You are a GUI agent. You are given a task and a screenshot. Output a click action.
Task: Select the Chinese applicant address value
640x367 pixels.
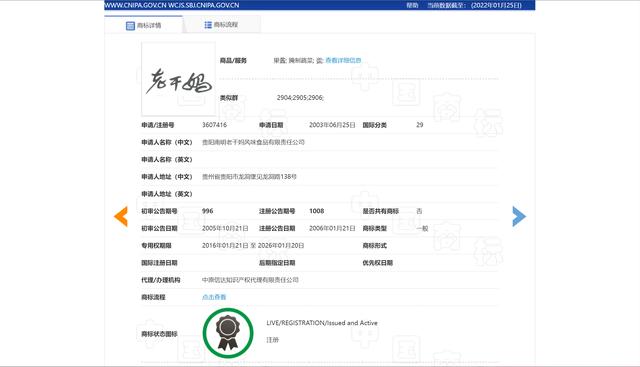pyautogui.click(x=249, y=177)
